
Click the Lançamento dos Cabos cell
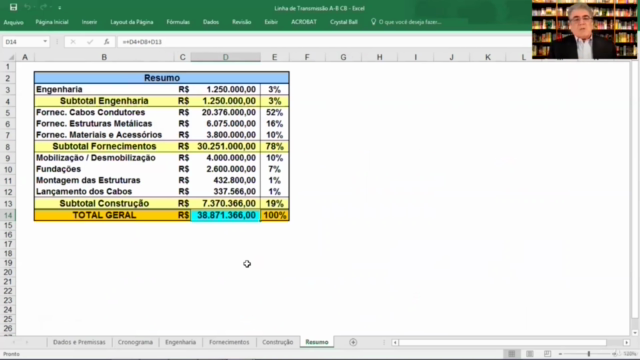click(104, 192)
